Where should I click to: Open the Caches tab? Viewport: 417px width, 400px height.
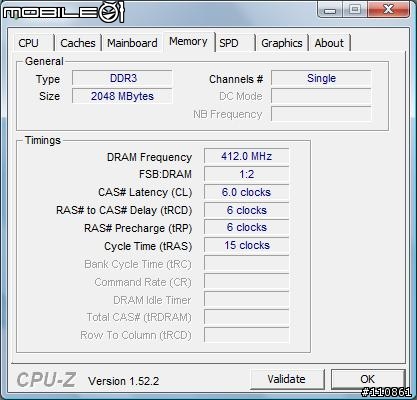coord(78,43)
